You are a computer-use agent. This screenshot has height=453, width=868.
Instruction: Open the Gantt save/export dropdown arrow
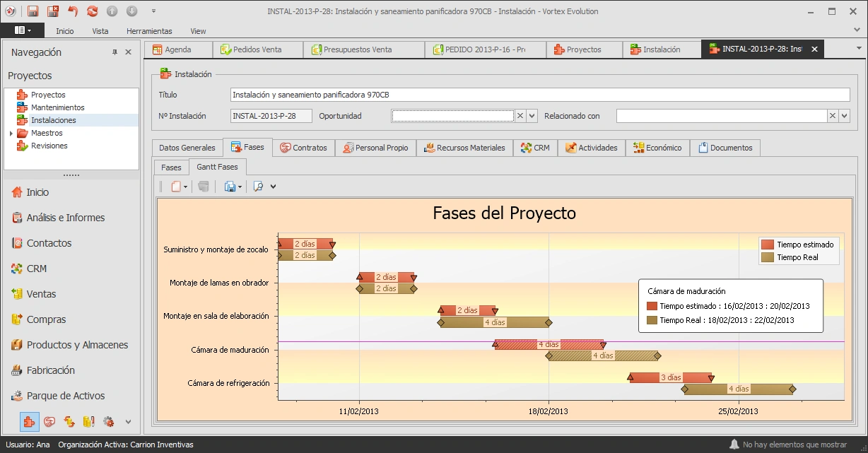pyautogui.click(x=240, y=187)
